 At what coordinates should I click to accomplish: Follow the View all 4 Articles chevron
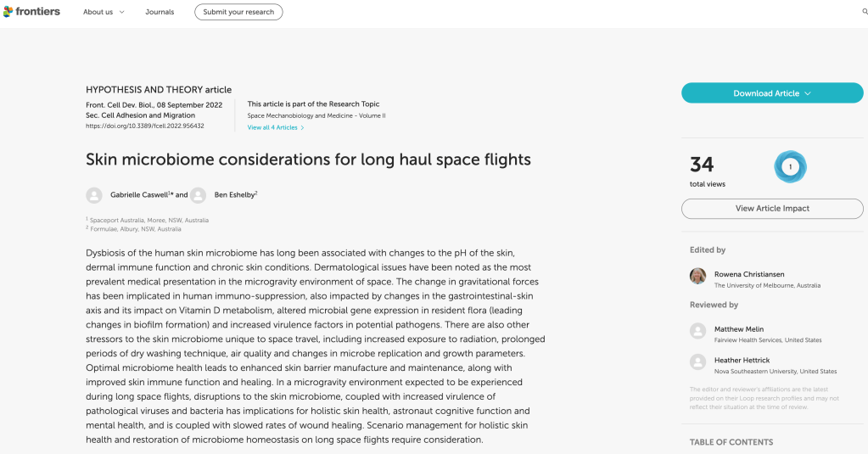302,128
